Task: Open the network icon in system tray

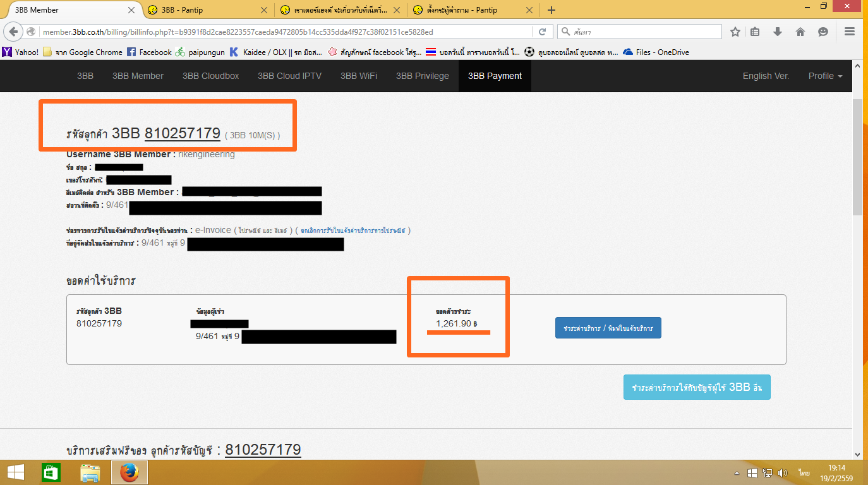Action: (x=768, y=472)
